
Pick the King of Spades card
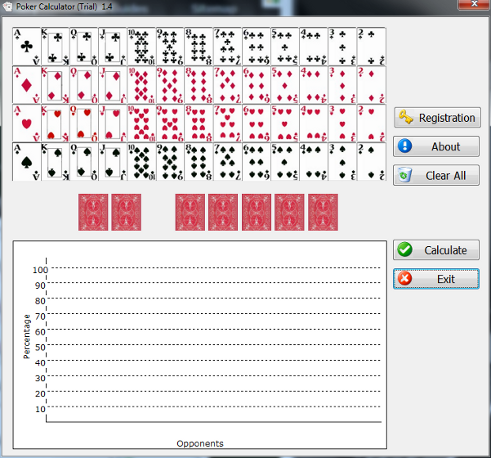tap(55, 162)
